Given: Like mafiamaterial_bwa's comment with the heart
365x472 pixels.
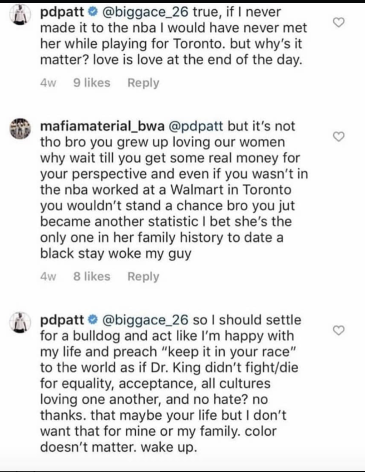Looking at the screenshot, I should (x=339, y=137).
